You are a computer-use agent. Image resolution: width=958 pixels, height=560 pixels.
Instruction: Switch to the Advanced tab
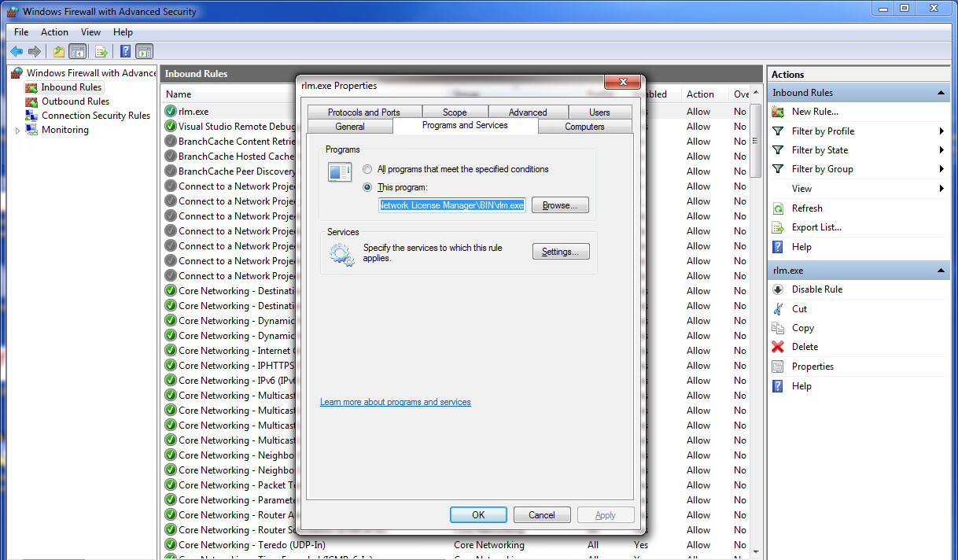click(x=528, y=112)
